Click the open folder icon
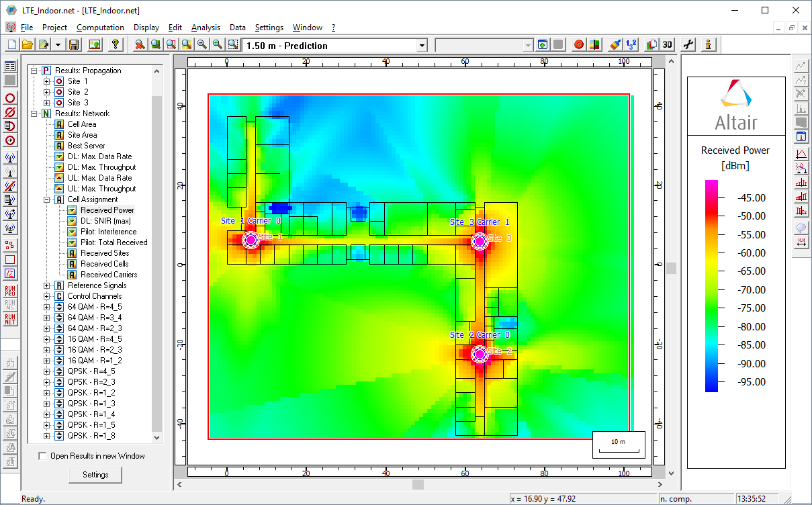The width and height of the screenshot is (812, 505). [x=28, y=45]
